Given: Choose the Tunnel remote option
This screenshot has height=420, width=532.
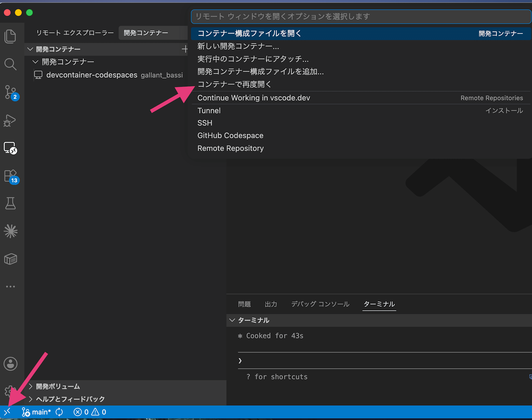Looking at the screenshot, I should 361,110.
